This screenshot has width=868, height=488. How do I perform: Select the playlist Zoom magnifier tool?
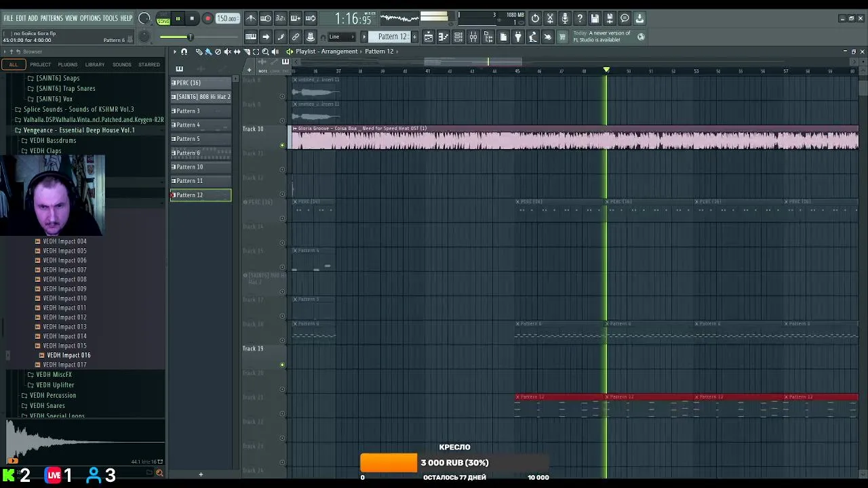point(265,52)
